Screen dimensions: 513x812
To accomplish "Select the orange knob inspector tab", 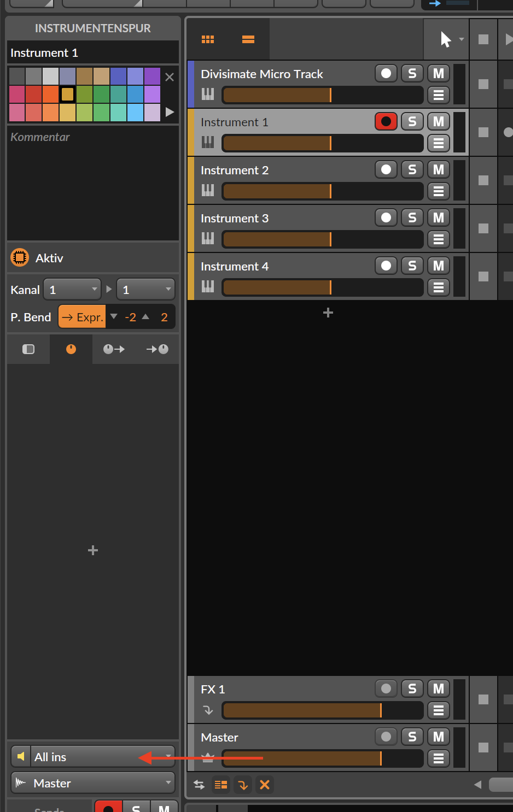I will point(71,349).
